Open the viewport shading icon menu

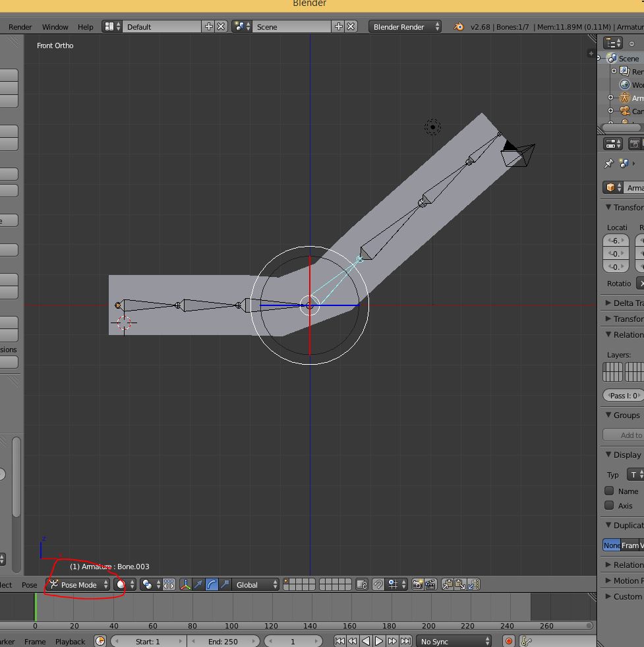click(x=121, y=585)
